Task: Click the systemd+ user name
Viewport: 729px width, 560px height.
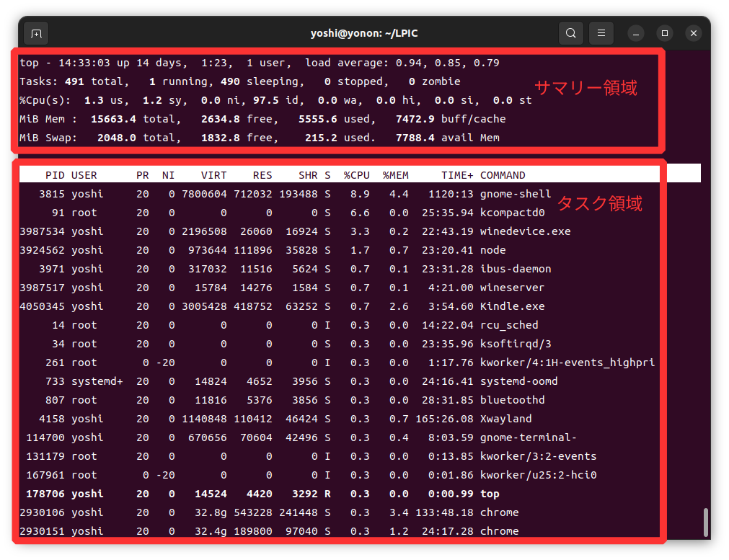Action: 97,381
